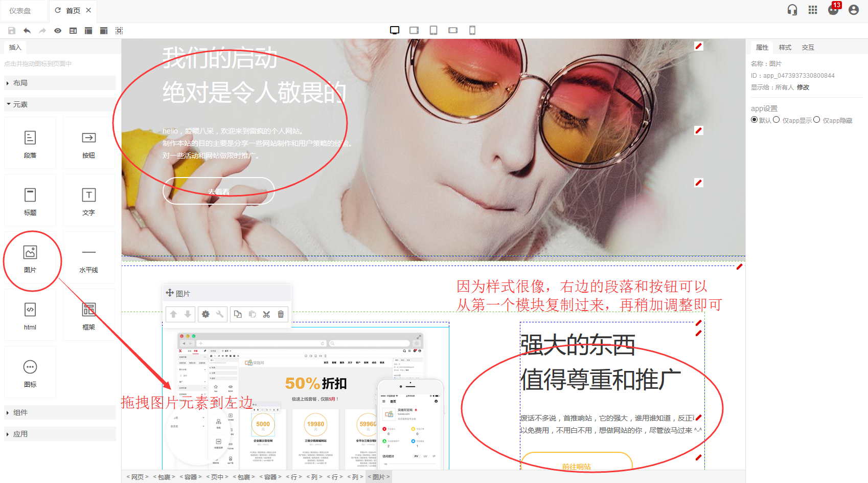Viewport: 868px width, 483px height.
Task: Select the desktop monitor view icon
Action: pyautogui.click(x=395, y=30)
